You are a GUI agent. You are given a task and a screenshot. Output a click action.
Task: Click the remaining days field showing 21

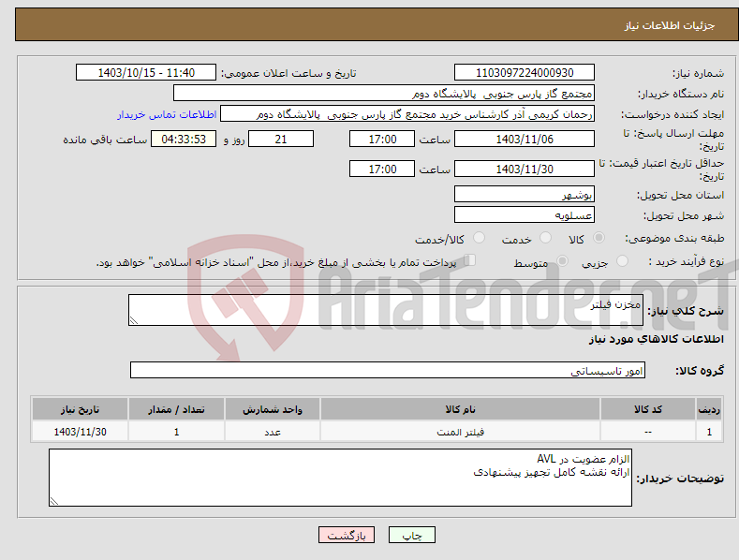pos(281,139)
